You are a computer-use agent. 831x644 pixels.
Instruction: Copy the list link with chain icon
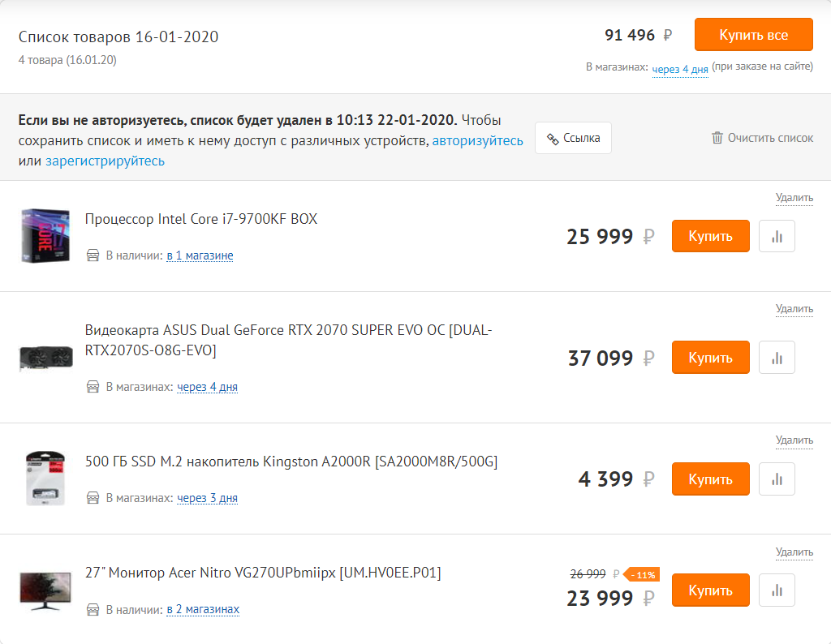tap(573, 138)
